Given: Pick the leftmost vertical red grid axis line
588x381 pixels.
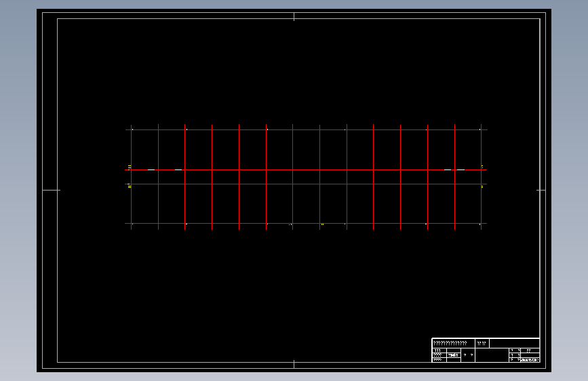Looking at the screenshot, I should [x=132, y=177].
